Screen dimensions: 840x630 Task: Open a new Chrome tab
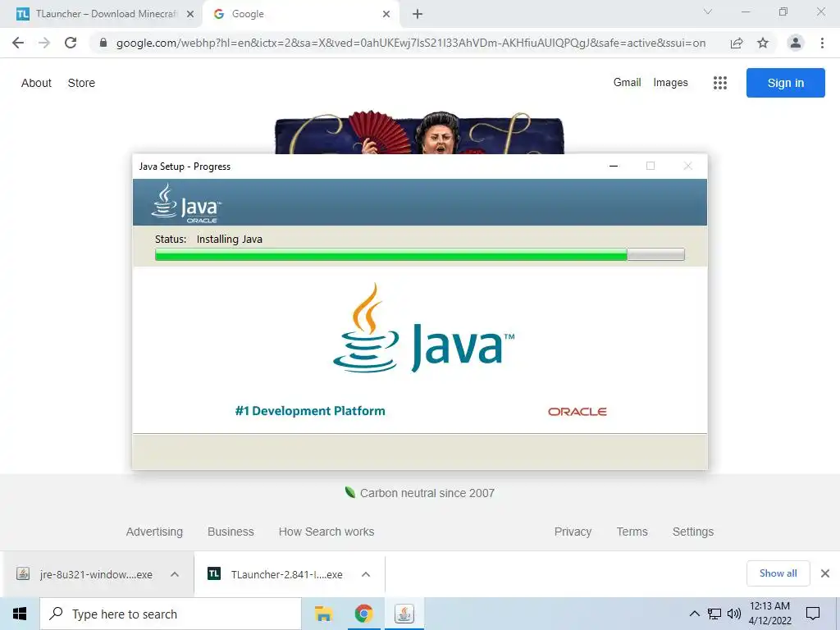(418, 14)
